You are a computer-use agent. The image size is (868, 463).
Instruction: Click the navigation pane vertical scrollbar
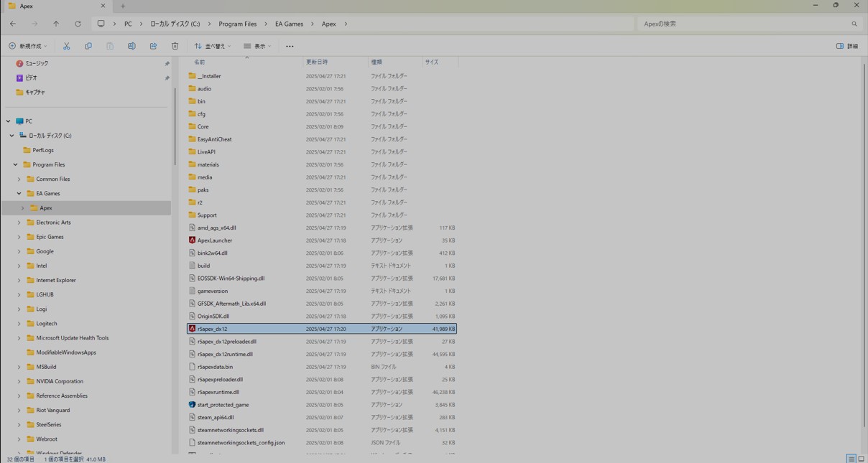pyautogui.click(x=175, y=126)
